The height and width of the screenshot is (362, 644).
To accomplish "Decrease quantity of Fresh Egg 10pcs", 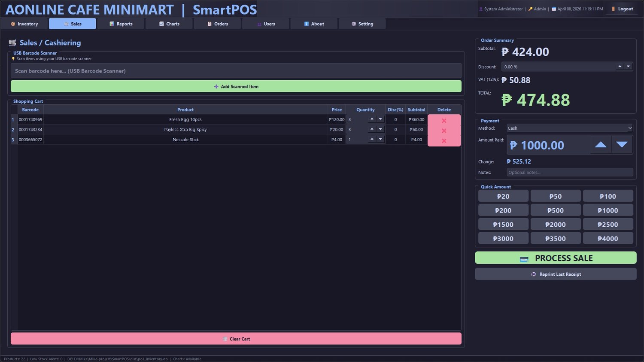I will (380, 119).
